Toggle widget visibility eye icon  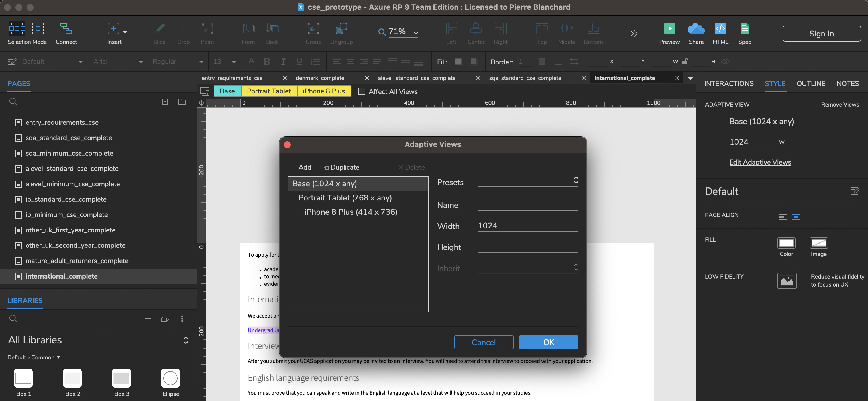[x=725, y=61]
